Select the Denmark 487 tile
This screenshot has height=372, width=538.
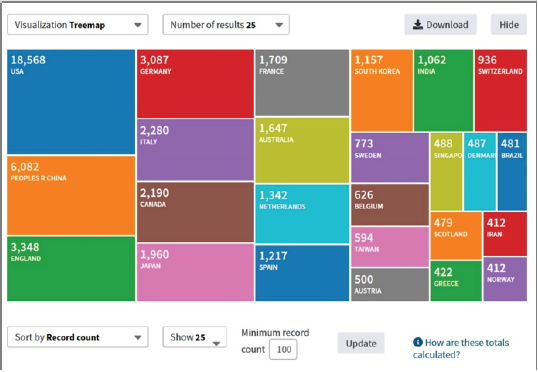tap(480, 172)
